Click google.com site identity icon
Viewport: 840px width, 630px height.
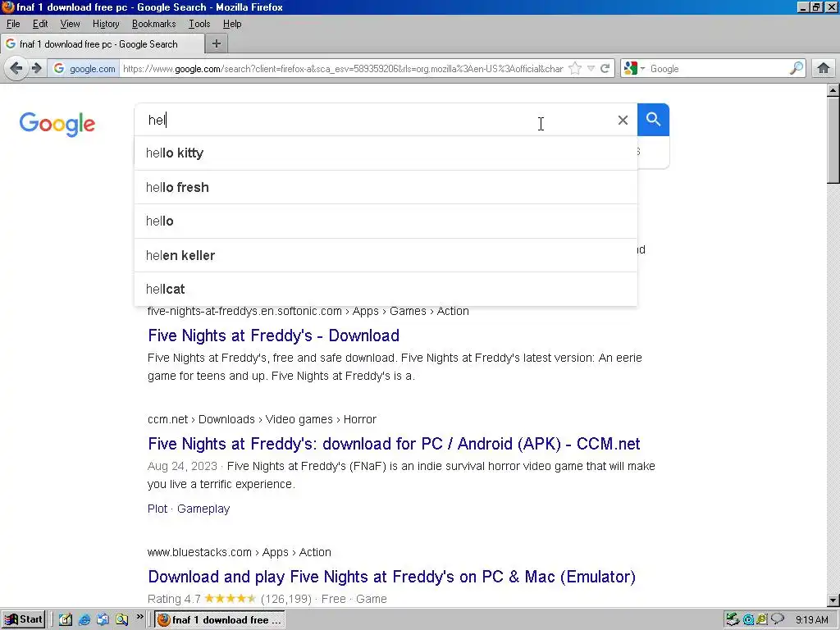click(84, 69)
